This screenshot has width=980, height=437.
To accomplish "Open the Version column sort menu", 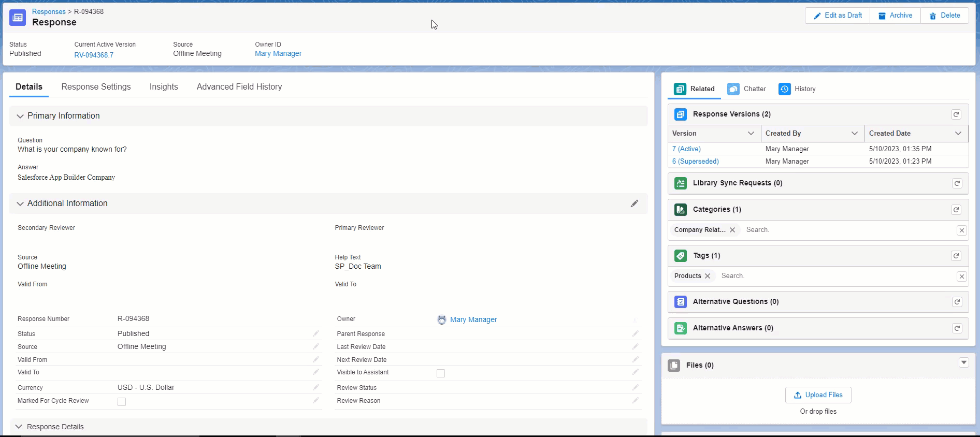I will [x=751, y=134].
